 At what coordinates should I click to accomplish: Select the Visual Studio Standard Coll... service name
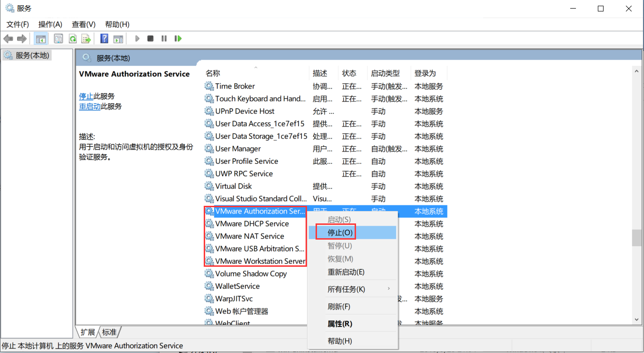point(261,199)
